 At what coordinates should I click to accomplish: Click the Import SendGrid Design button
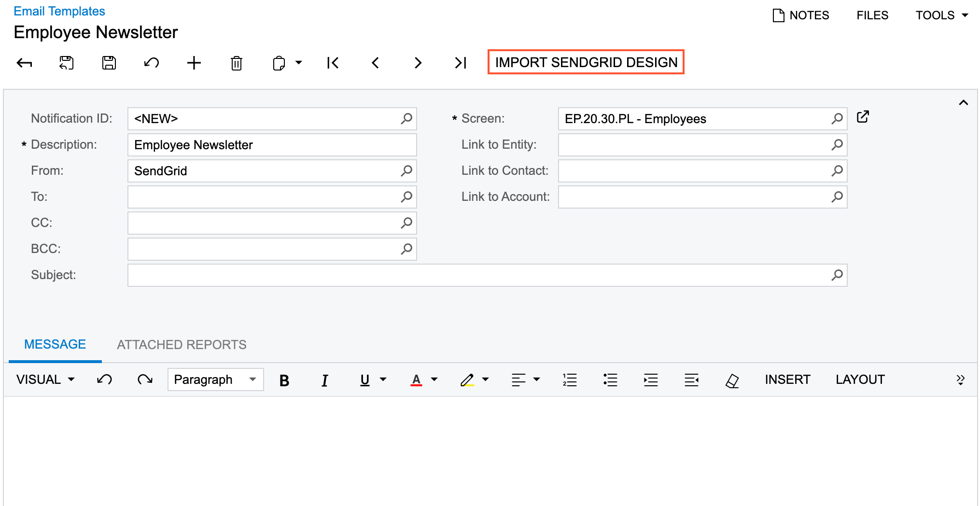click(586, 62)
